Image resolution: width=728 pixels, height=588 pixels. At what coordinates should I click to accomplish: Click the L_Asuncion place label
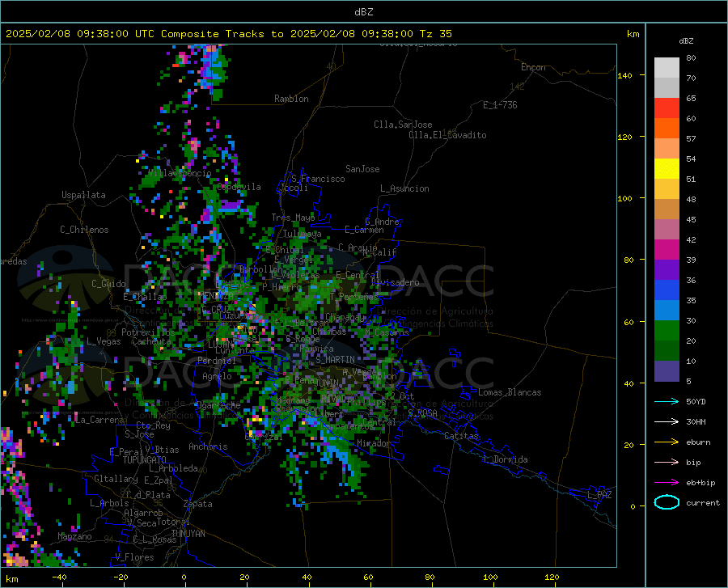(404, 188)
